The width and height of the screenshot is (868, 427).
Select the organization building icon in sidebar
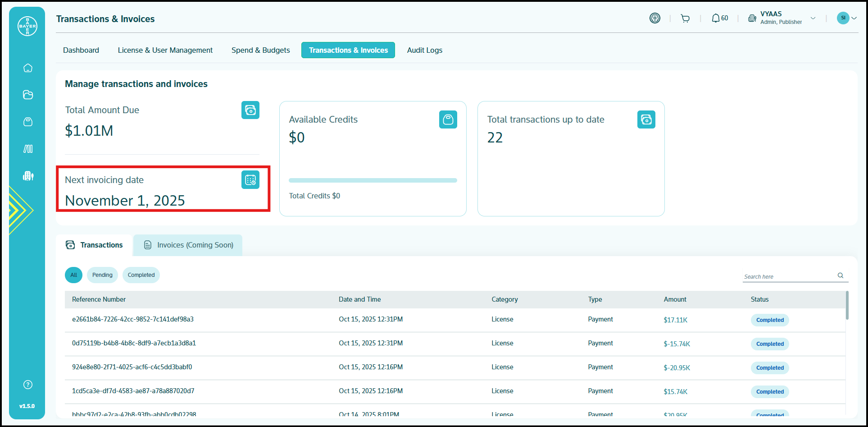[x=28, y=176]
